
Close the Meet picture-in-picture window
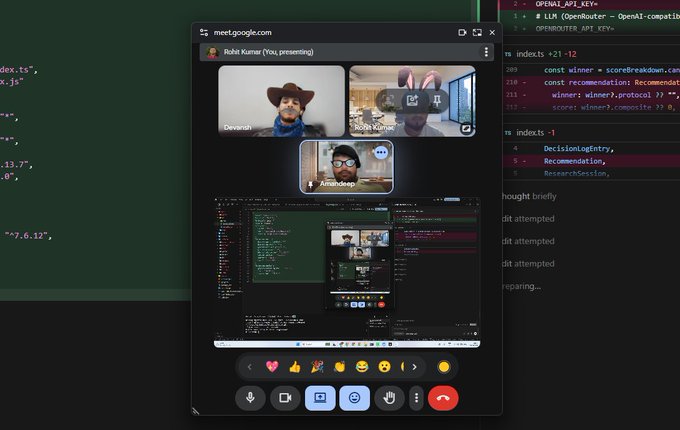492,33
